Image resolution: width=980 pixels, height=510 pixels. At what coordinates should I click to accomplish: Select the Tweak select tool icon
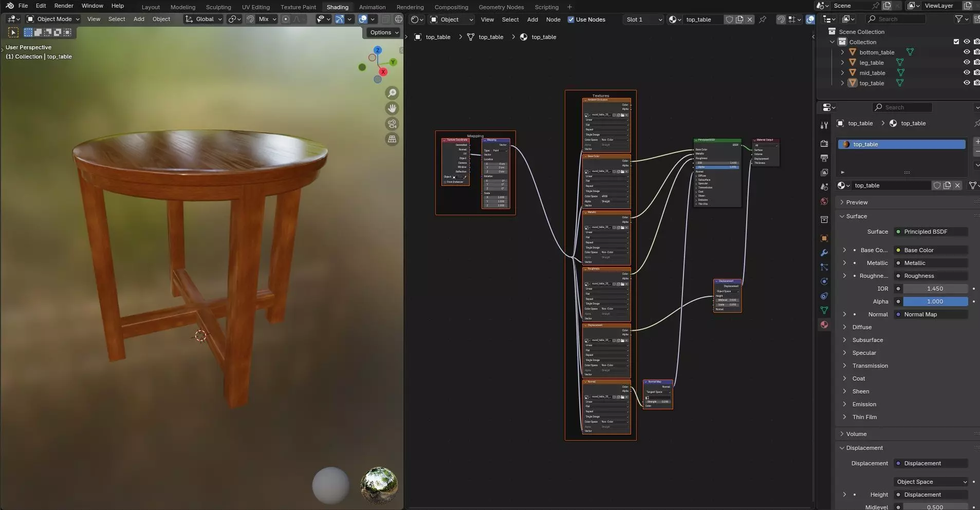coord(13,32)
